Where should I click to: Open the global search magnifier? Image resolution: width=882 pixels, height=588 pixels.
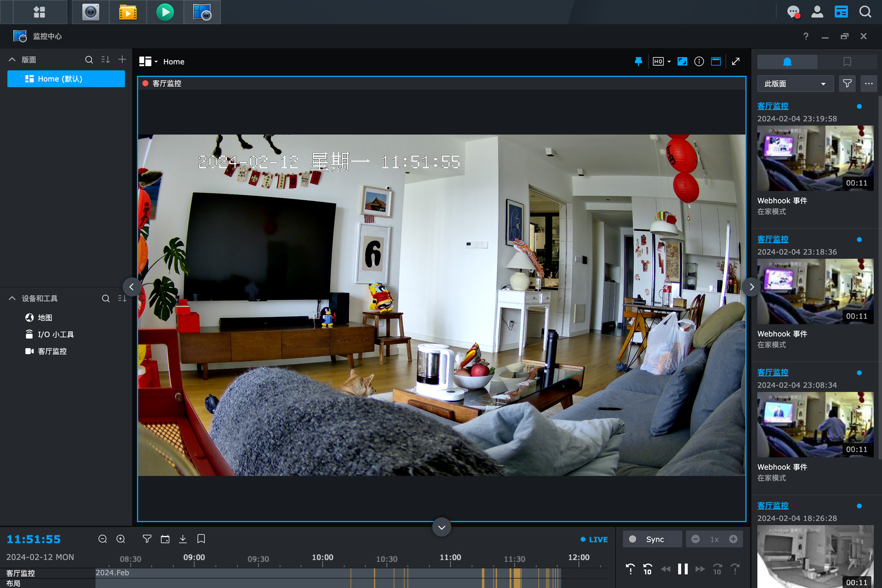865,12
